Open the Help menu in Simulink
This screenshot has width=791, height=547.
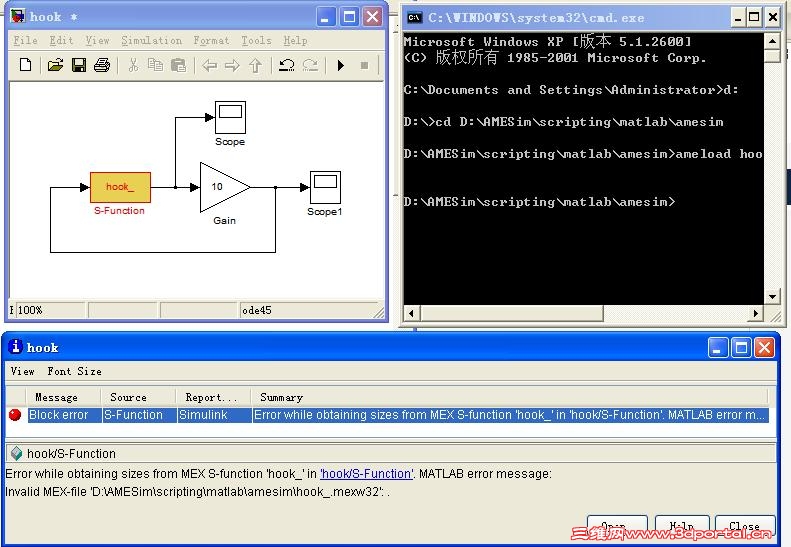pos(295,40)
